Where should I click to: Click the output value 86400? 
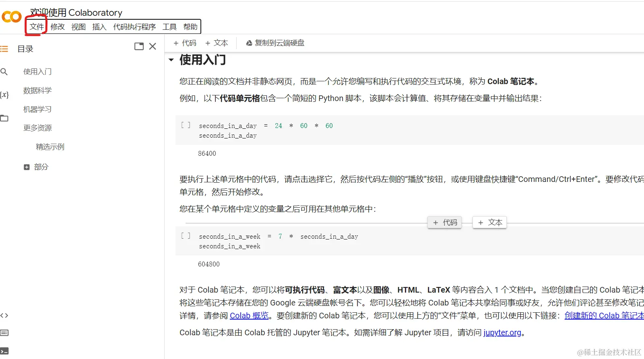click(207, 153)
